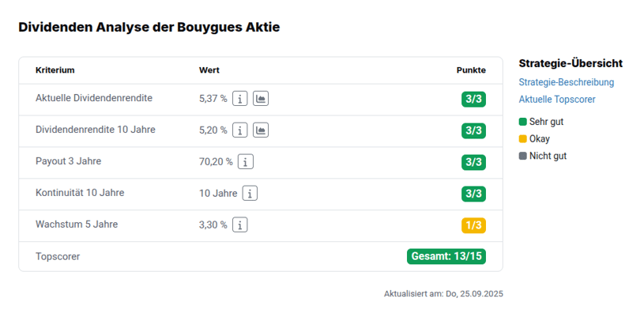Open chart icon for Aktuelle Dividendenrendite

tap(261, 99)
